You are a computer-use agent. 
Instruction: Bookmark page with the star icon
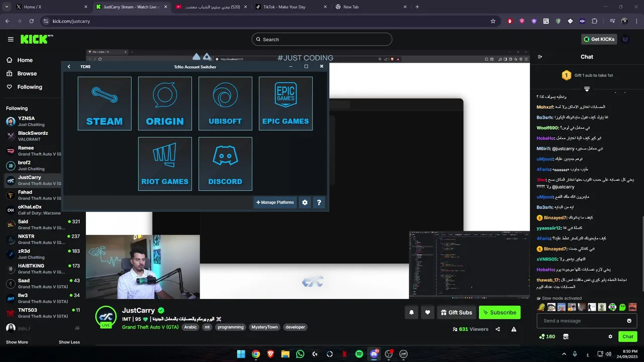(x=493, y=21)
